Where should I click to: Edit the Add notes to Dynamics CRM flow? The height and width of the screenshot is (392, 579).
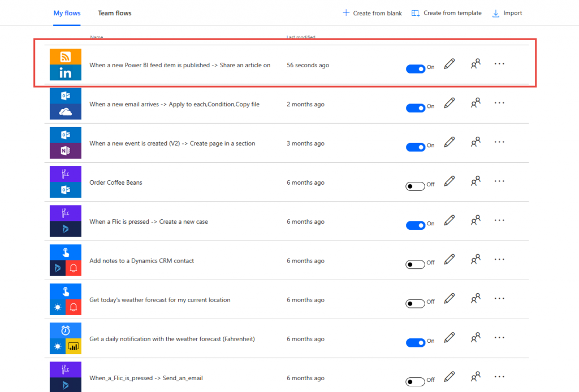449,260
